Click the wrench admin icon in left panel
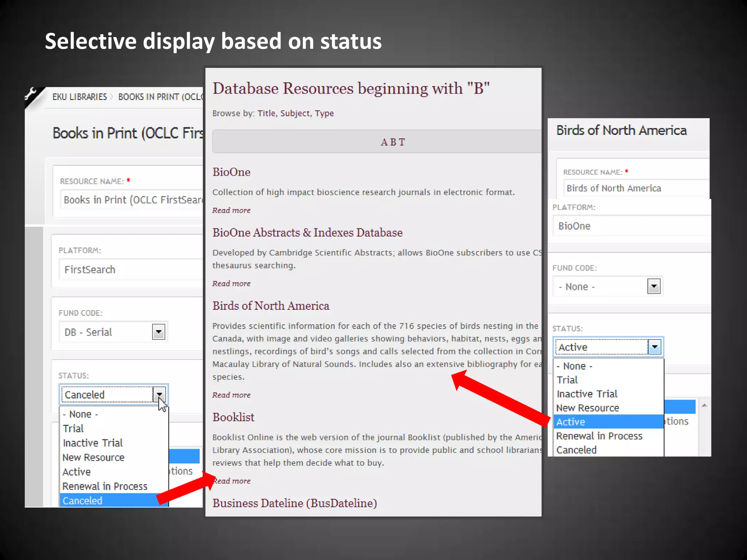 31,94
